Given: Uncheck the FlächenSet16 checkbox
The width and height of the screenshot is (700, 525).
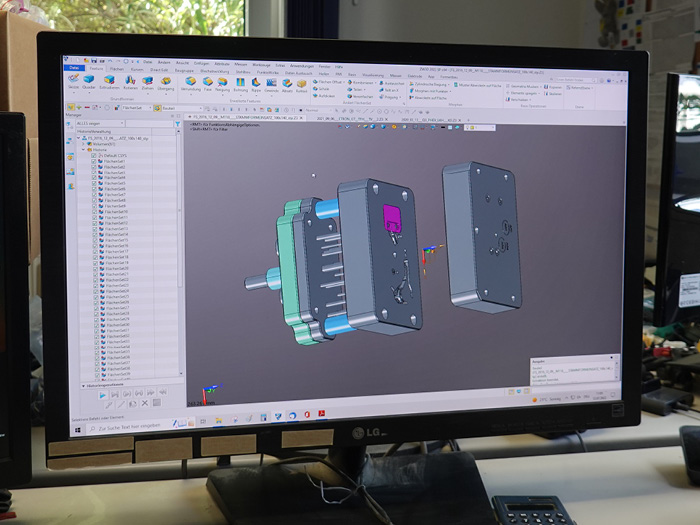Looking at the screenshot, I should [95, 246].
